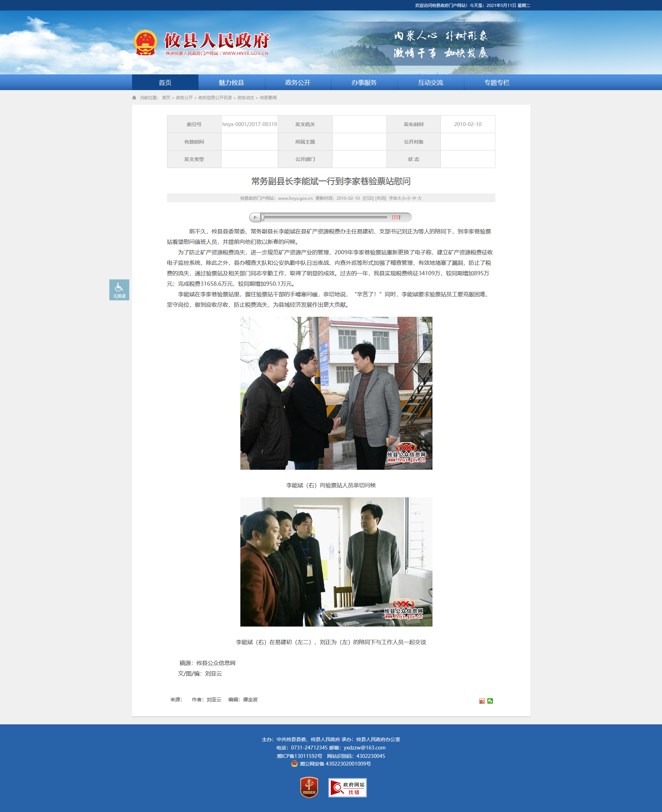Screen dimensions: 662x812
Task: Click the national emblem logo in header
Action: coord(145,42)
